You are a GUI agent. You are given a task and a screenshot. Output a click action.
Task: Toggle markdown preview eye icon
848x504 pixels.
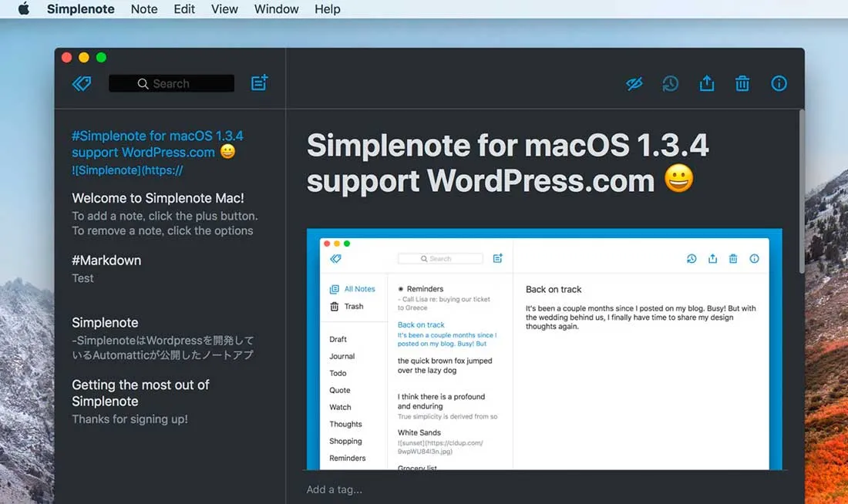click(634, 83)
